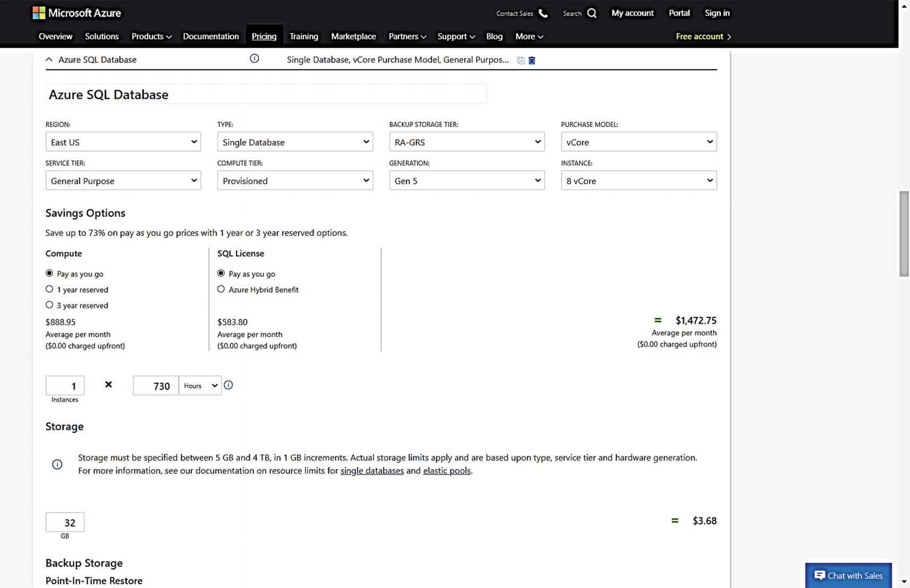This screenshot has width=910, height=588.
Task: Select 1 year reserved compute option
Action: [49, 289]
